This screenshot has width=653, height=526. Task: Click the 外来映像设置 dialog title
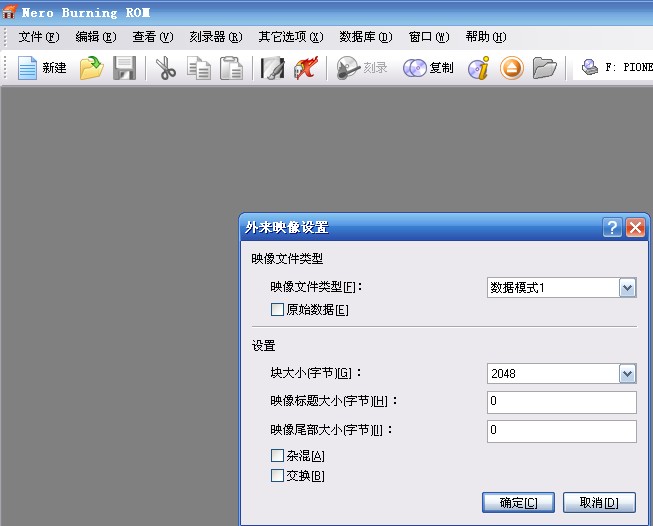287,227
